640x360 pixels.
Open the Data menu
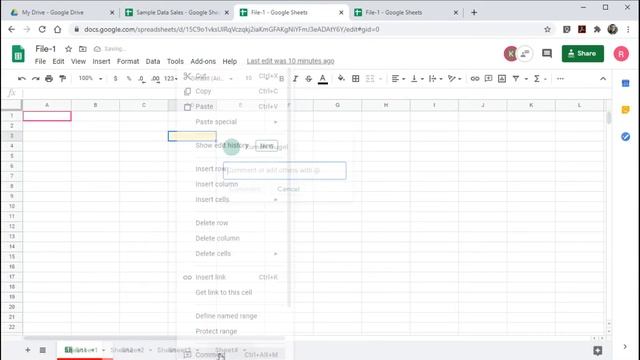pyautogui.click(x=153, y=61)
